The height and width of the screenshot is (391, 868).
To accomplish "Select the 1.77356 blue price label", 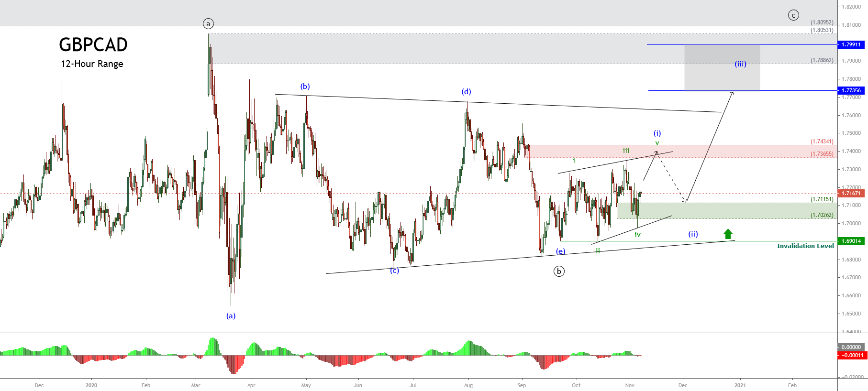I will point(851,90).
